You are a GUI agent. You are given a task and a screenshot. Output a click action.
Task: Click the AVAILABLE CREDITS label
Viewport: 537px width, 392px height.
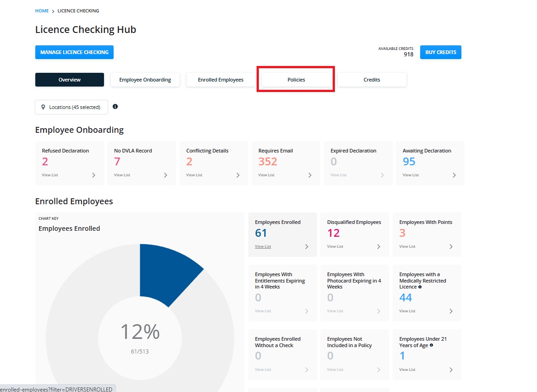point(396,49)
